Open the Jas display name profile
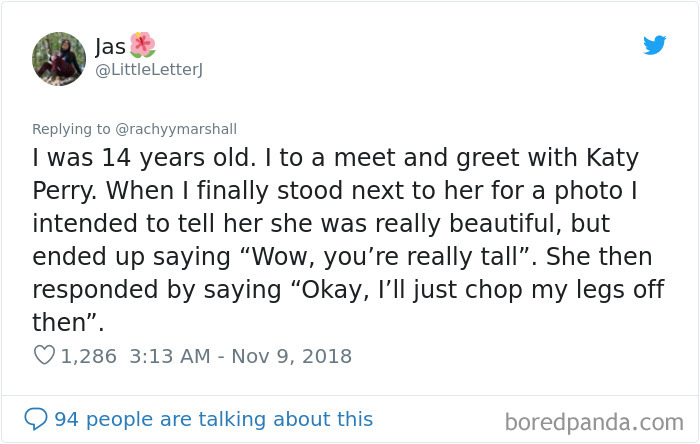 tap(109, 46)
